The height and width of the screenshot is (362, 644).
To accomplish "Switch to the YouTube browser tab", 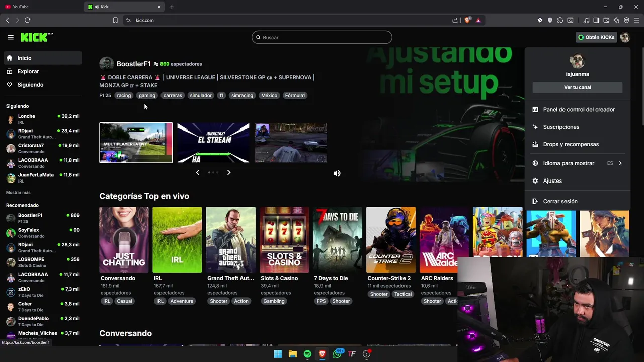I will coord(41,7).
